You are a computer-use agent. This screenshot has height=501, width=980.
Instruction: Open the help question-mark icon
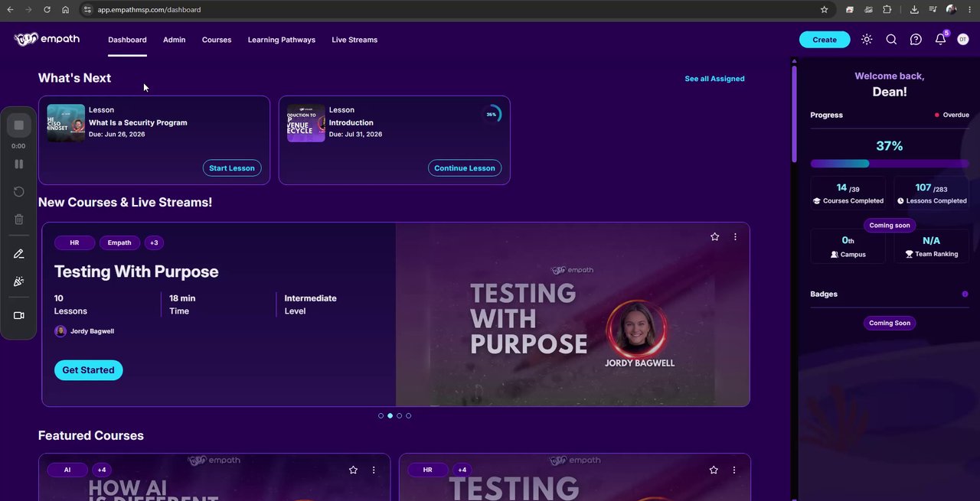click(916, 40)
